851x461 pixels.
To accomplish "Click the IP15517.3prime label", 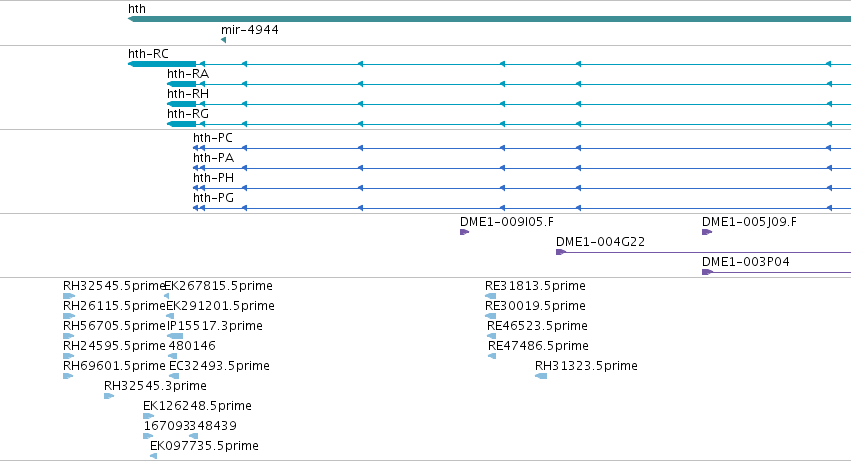I will [x=215, y=326].
